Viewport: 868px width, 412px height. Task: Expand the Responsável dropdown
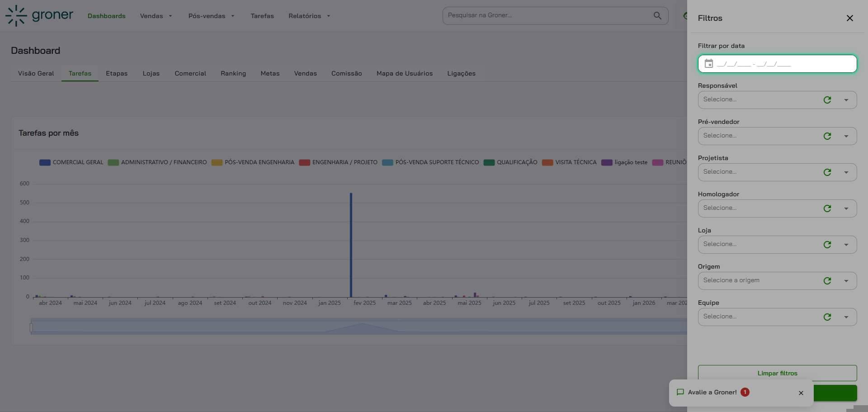846,100
